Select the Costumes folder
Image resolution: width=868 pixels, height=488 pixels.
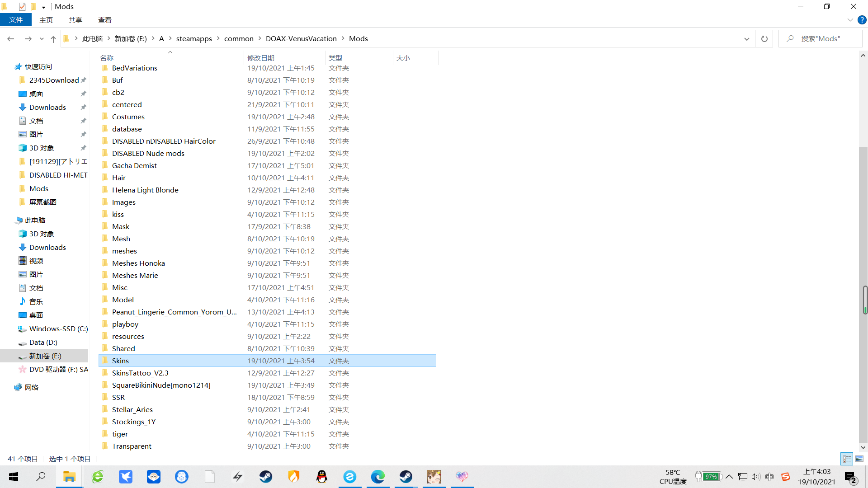click(x=128, y=117)
